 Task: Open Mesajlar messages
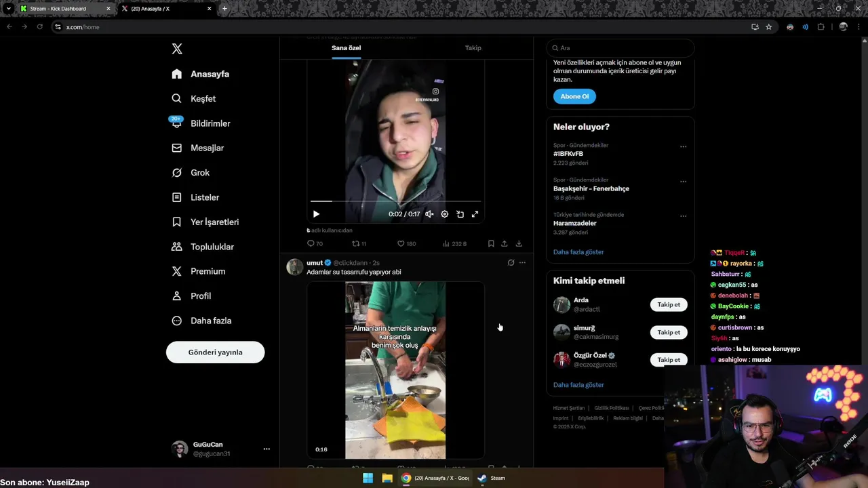pos(197,148)
